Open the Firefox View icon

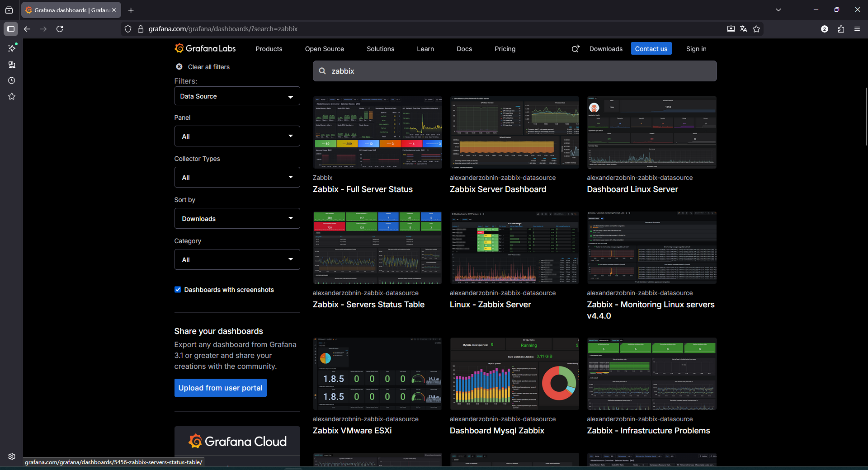pyautogui.click(x=9, y=10)
